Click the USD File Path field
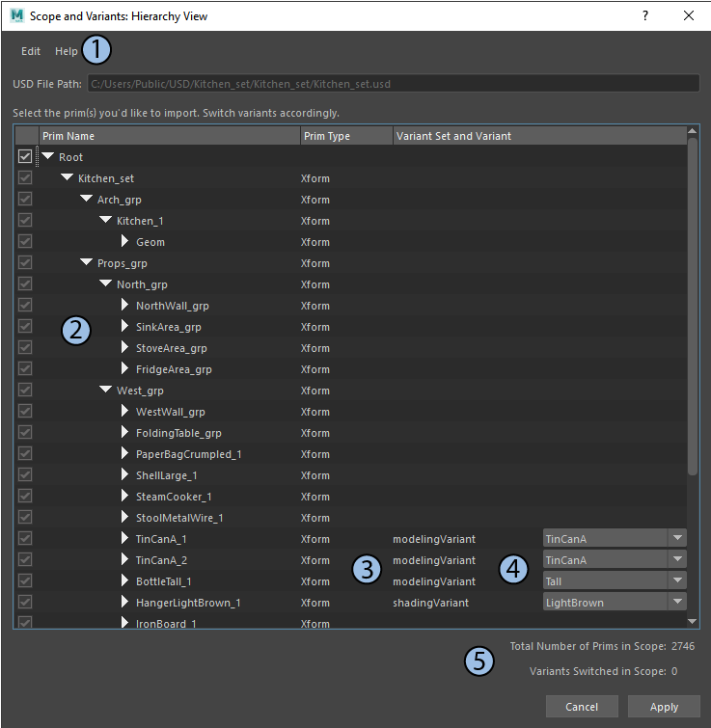Screen dimensions: 711x728 pyautogui.click(x=394, y=84)
